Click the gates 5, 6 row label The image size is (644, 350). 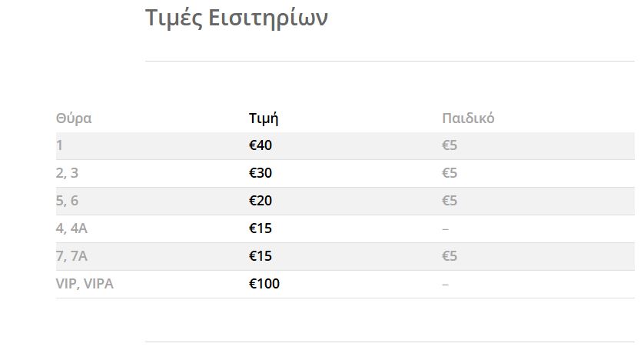(x=67, y=201)
